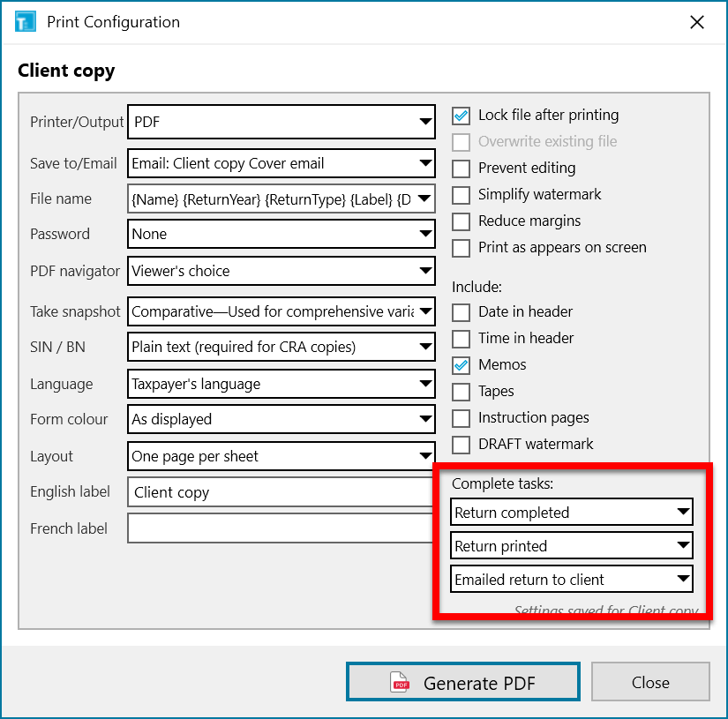Open PDF navigator dropdown
This screenshot has height=719, width=728.
[281, 271]
